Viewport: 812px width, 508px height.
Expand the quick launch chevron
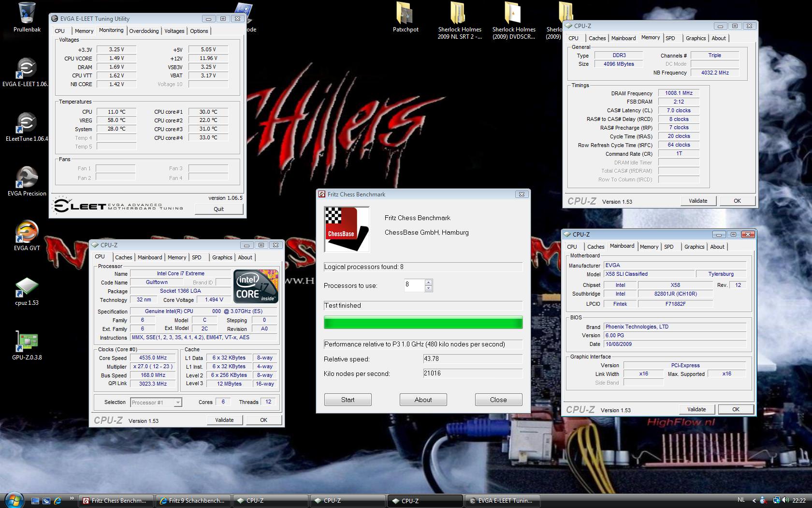(x=72, y=498)
